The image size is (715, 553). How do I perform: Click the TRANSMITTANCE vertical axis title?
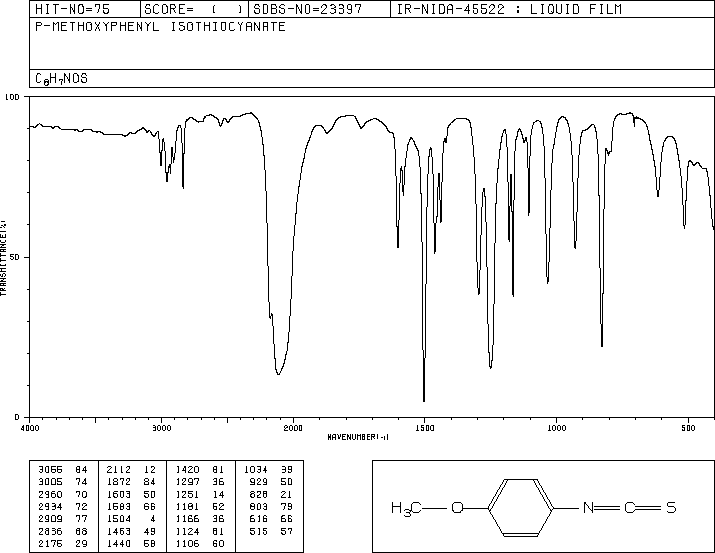point(3,258)
